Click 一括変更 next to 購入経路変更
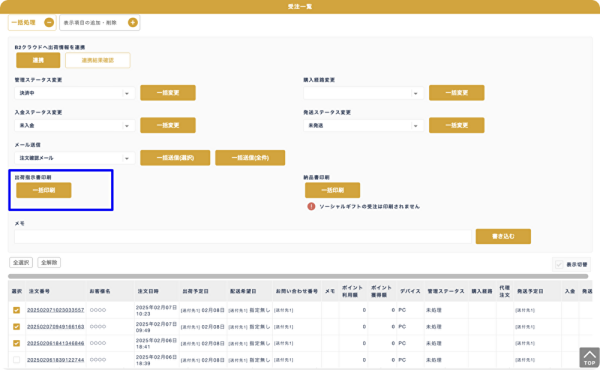600x370 pixels. [x=457, y=93]
